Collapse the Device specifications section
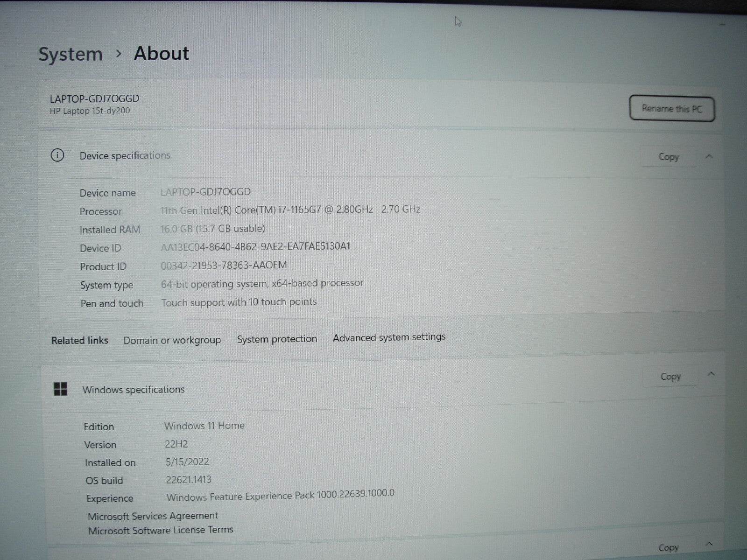Viewport: 747px width, 560px height. click(x=709, y=157)
